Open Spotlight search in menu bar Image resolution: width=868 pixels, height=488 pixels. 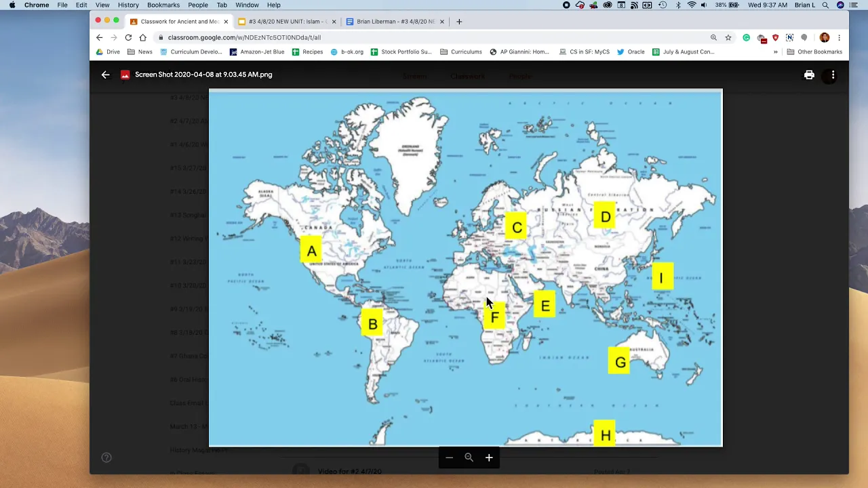click(x=825, y=5)
